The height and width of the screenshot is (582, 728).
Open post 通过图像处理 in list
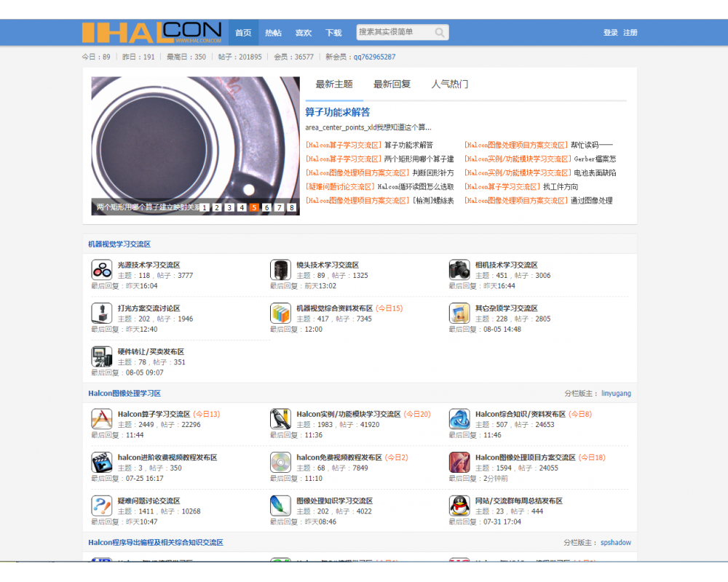click(591, 201)
